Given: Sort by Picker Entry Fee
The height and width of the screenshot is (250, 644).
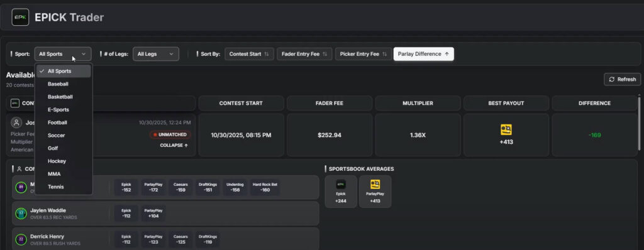Looking at the screenshot, I should pos(363,54).
